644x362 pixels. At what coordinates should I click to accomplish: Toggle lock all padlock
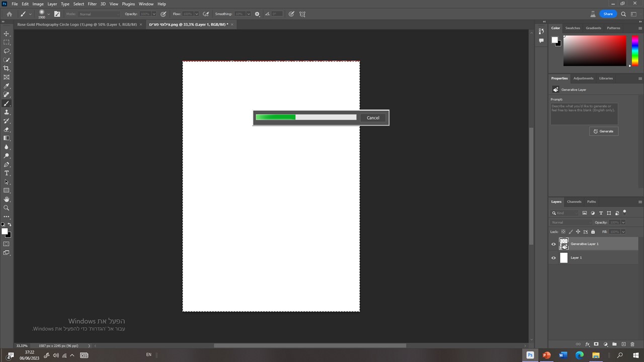pos(593,232)
